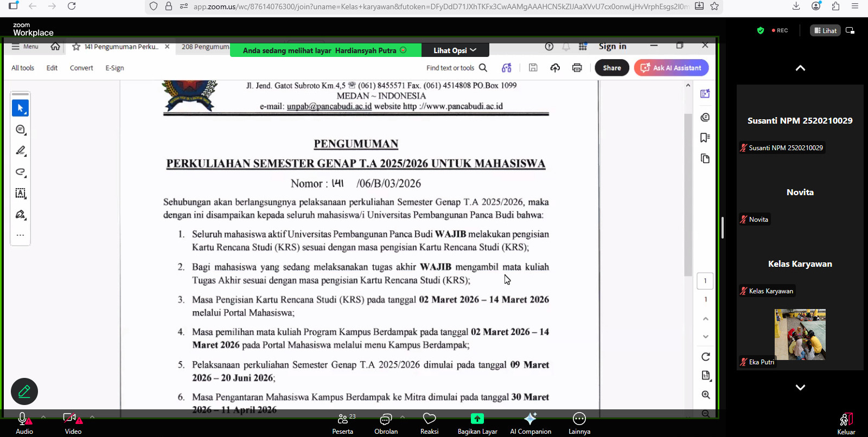Launch the AI Companion
This screenshot has height=437, width=868.
530,423
